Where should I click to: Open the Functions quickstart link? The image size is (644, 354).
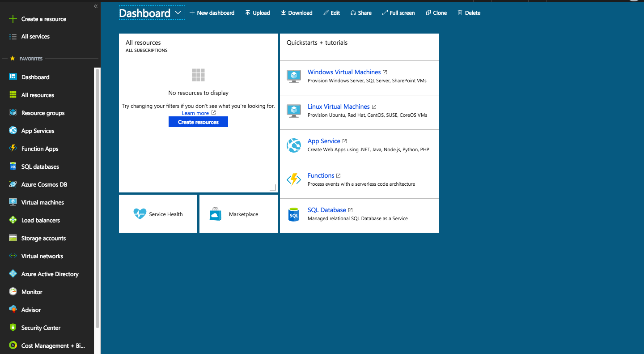click(x=321, y=175)
